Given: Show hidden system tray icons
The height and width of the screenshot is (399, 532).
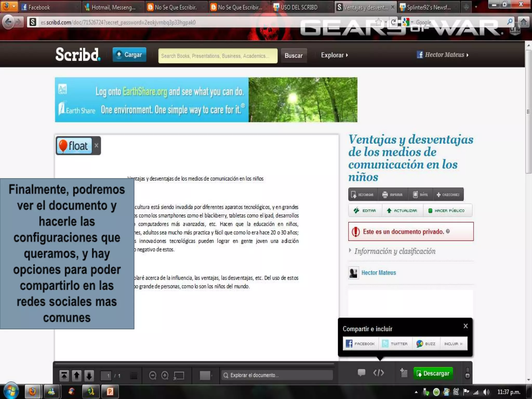Looking at the screenshot, I should pos(416,392).
